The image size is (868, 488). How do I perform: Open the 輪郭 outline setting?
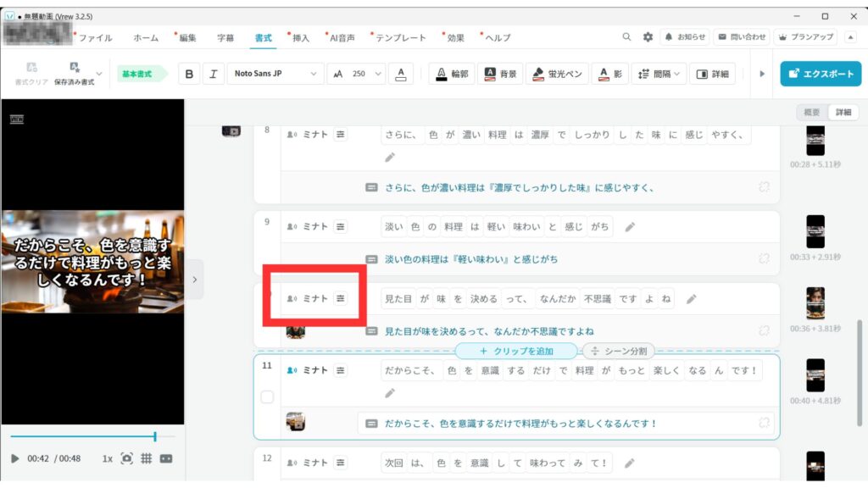[452, 74]
